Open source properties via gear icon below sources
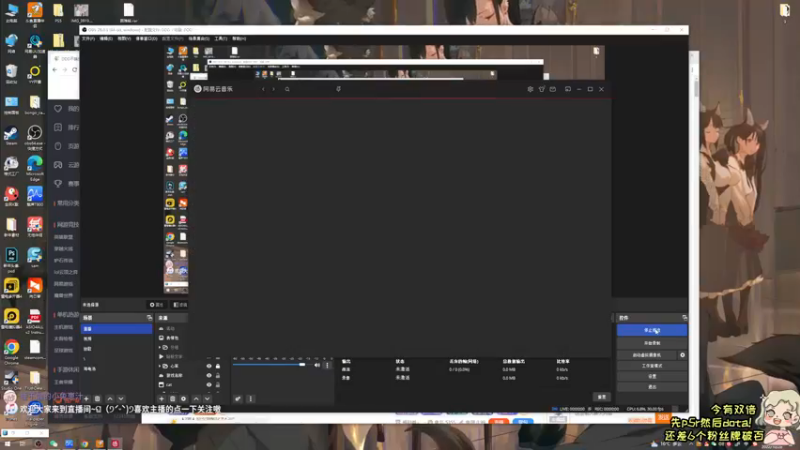 [184, 398]
